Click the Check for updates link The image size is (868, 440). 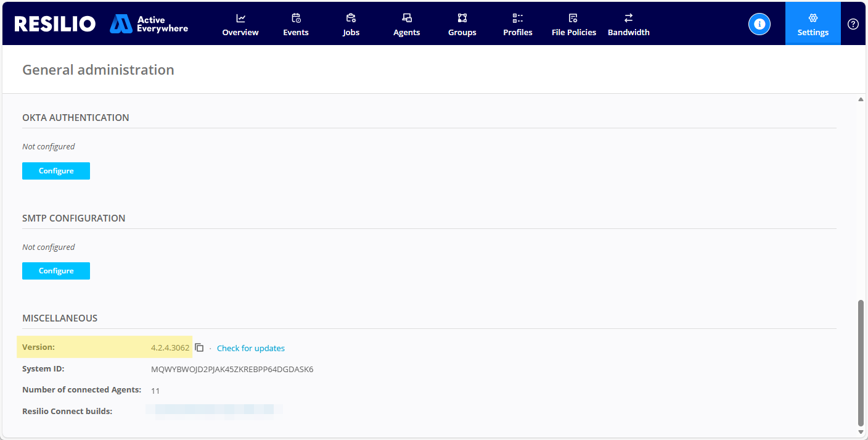(x=250, y=348)
